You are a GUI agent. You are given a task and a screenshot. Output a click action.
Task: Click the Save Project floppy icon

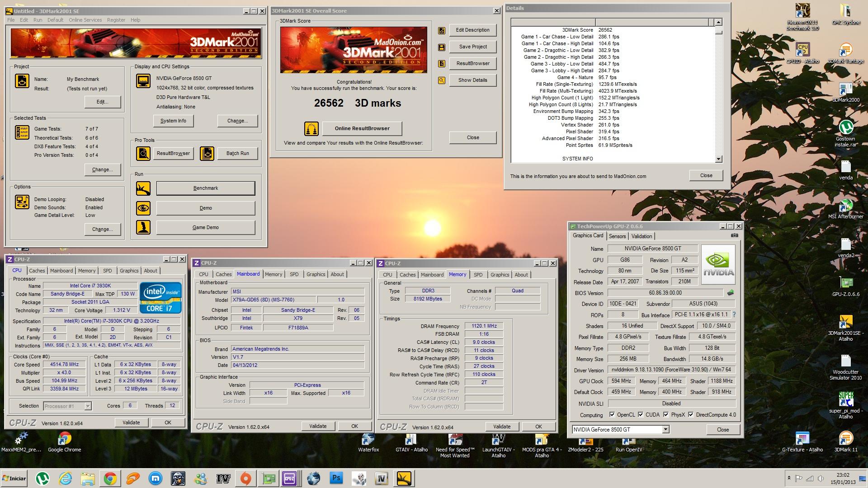click(442, 47)
